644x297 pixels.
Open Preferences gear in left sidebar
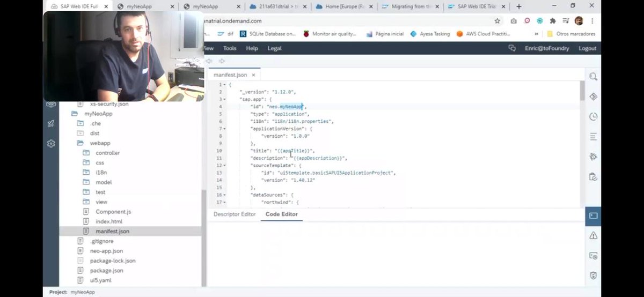[51, 143]
